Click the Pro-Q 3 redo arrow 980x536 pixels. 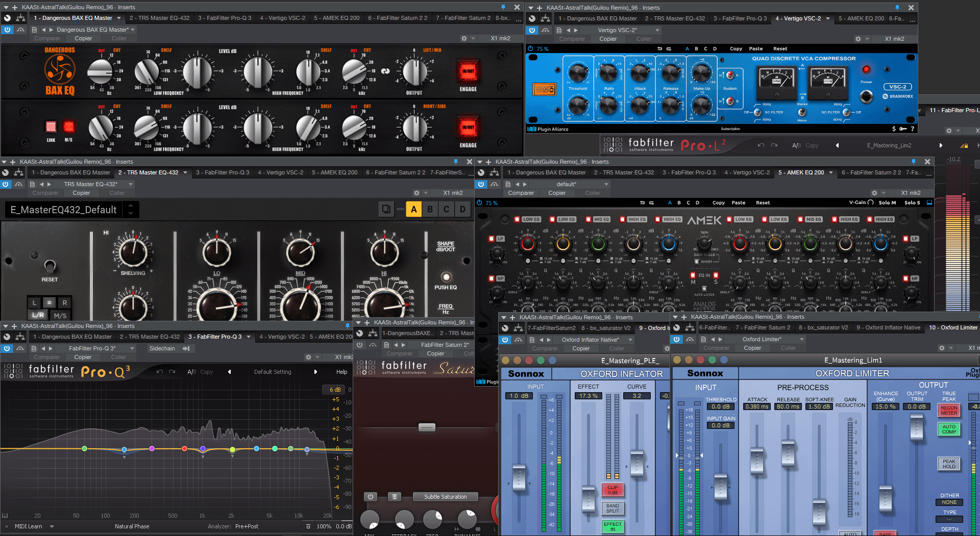(172, 372)
